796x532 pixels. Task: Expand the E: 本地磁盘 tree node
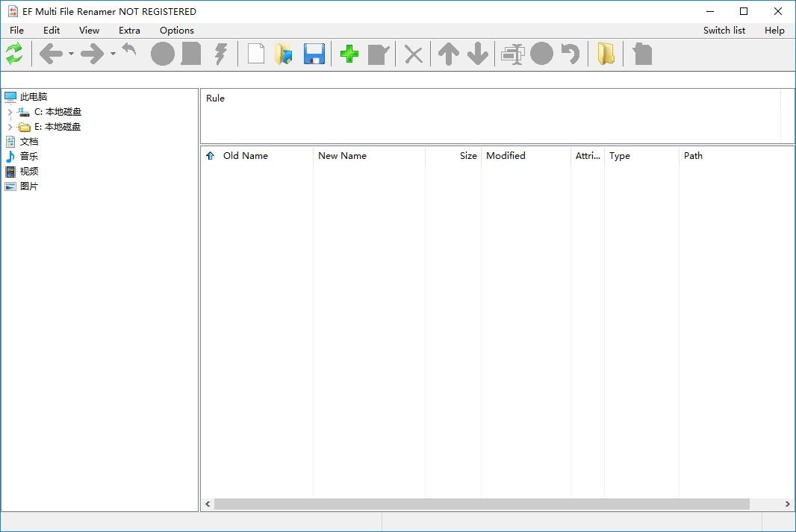10,127
